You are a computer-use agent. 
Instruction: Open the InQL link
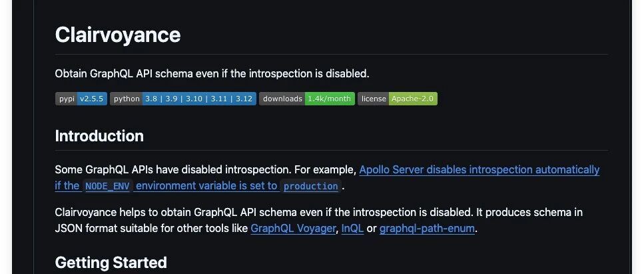click(x=352, y=228)
